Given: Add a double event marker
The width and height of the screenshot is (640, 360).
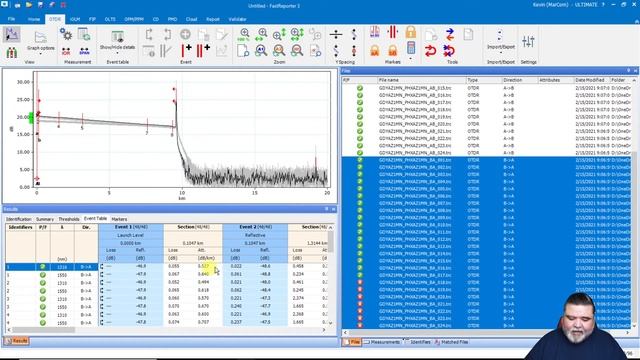Looking at the screenshot, I should (x=203, y=51).
